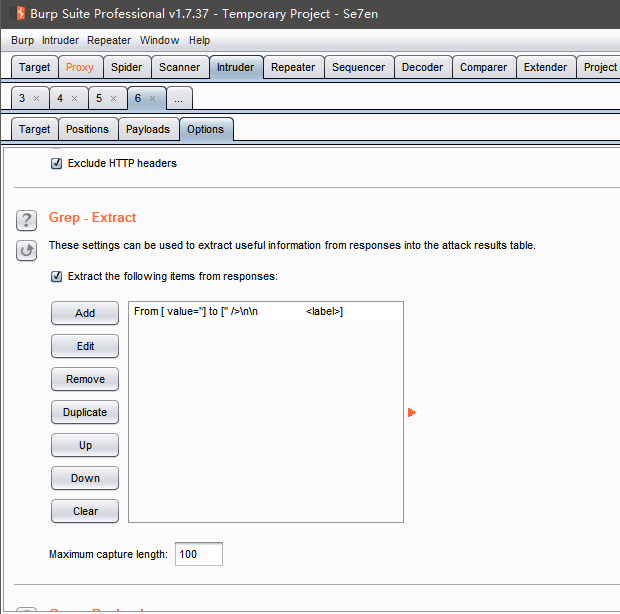Image resolution: width=620 pixels, height=614 pixels.
Task: Click the Edit button
Action: click(x=85, y=346)
